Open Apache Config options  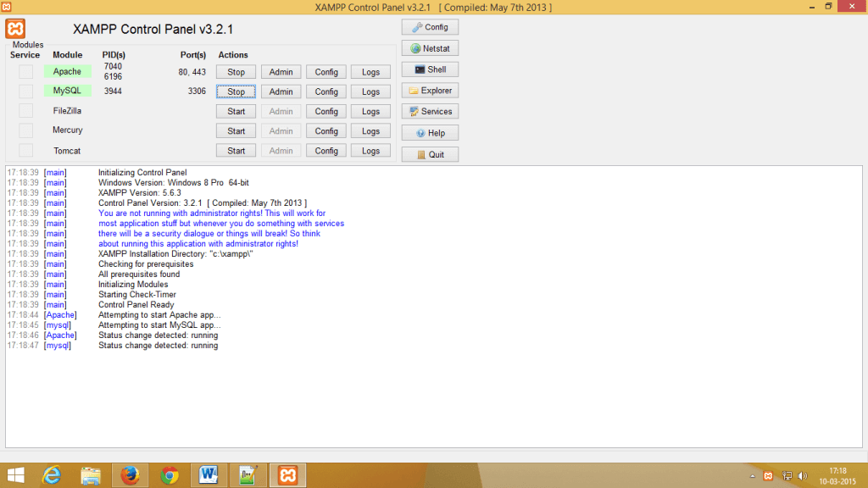[326, 72]
